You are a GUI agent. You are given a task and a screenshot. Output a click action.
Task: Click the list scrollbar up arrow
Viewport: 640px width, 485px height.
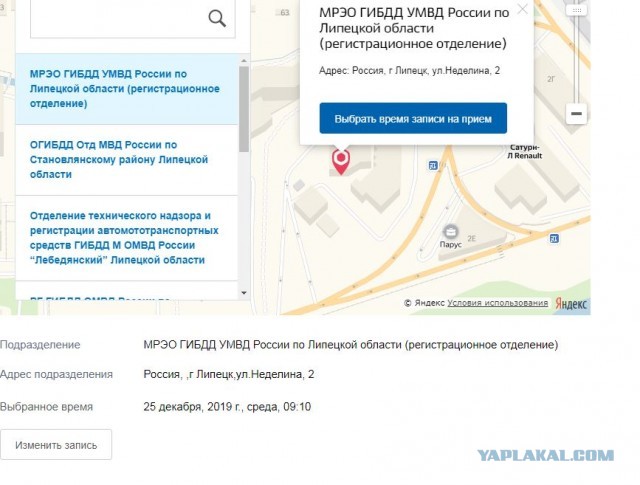244,60
